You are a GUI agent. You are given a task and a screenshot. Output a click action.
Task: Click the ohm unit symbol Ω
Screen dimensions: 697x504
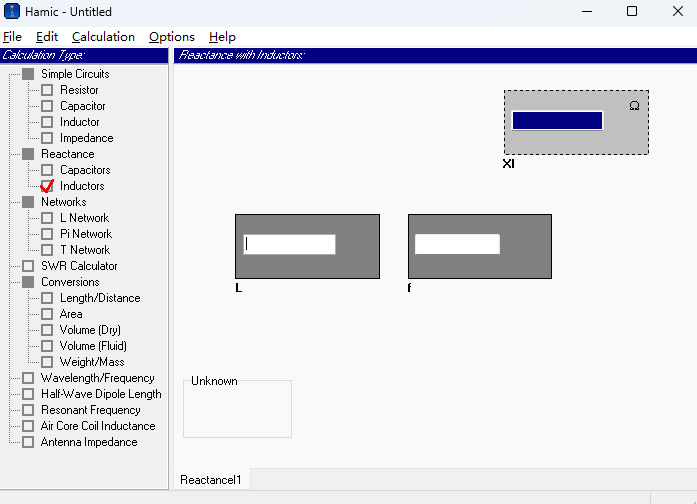click(634, 105)
